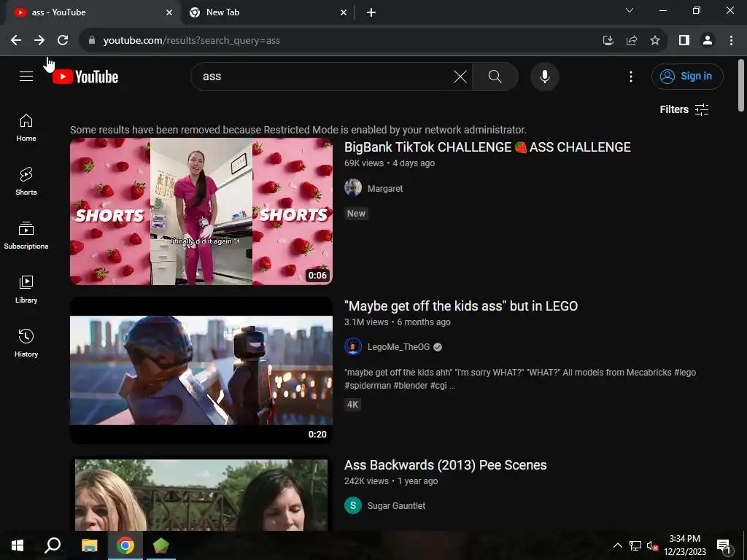The width and height of the screenshot is (747, 560).
Task: Close the 'ass - YouTube' tab
Action: point(169,13)
